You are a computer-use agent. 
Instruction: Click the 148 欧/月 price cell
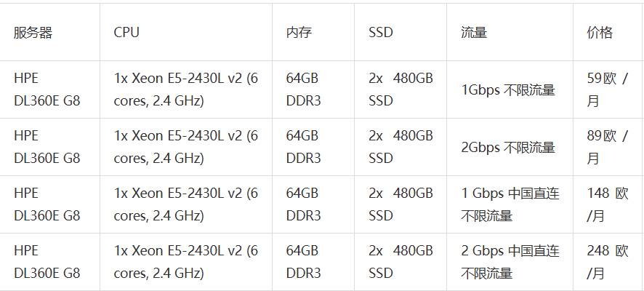tap(608, 204)
